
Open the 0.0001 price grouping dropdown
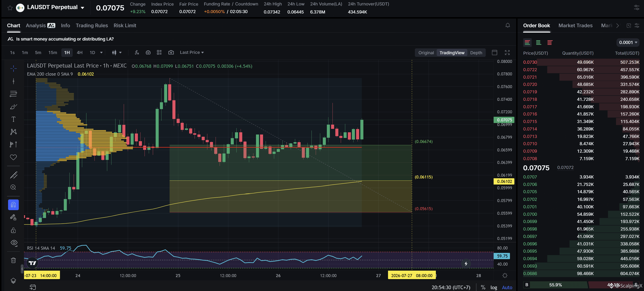pos(628,43)
